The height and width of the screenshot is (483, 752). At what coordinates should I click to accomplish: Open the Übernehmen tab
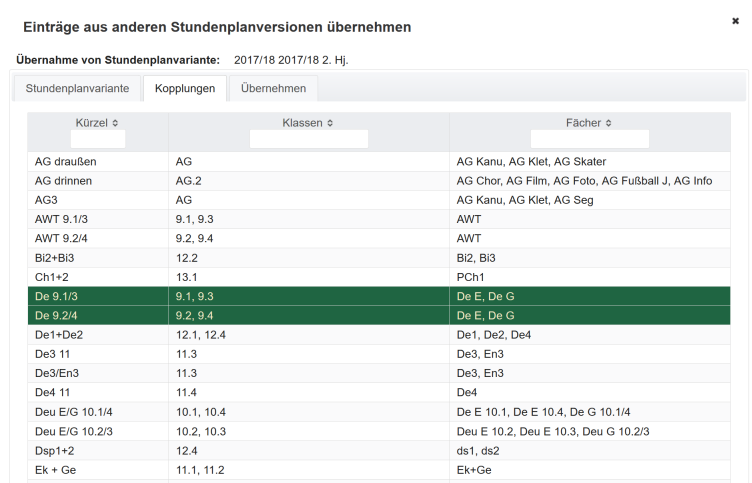click(x=273, y=88)
